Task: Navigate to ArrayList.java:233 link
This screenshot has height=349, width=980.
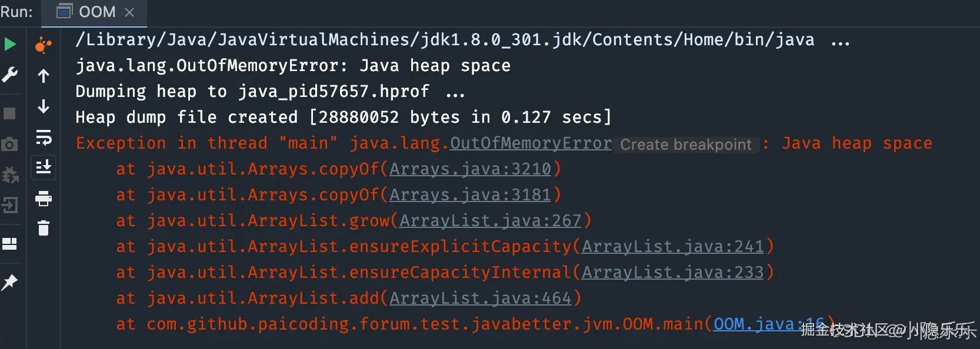Action: (673, 273)
